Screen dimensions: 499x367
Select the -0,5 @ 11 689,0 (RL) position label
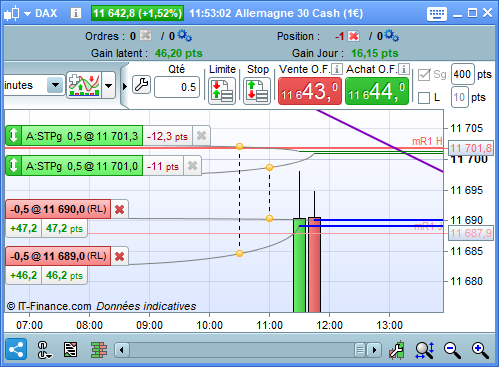coord(58,256)
